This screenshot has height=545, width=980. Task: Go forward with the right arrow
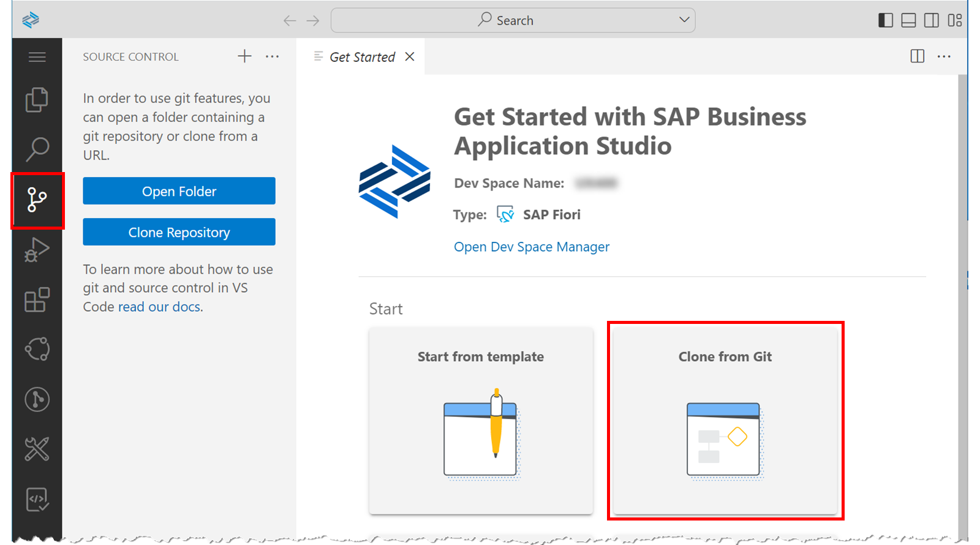tap(313, 21)
